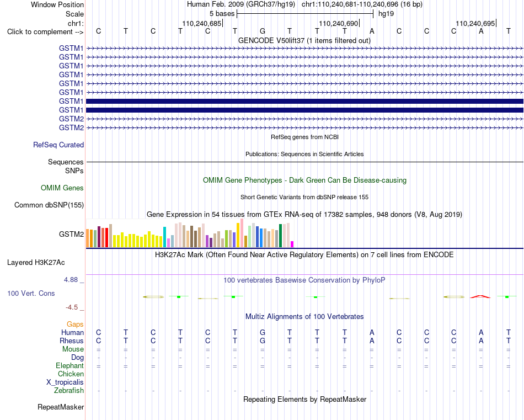Click the 110,240,695 coordinate tick label

pyautogui.click(x=475, y=23)
